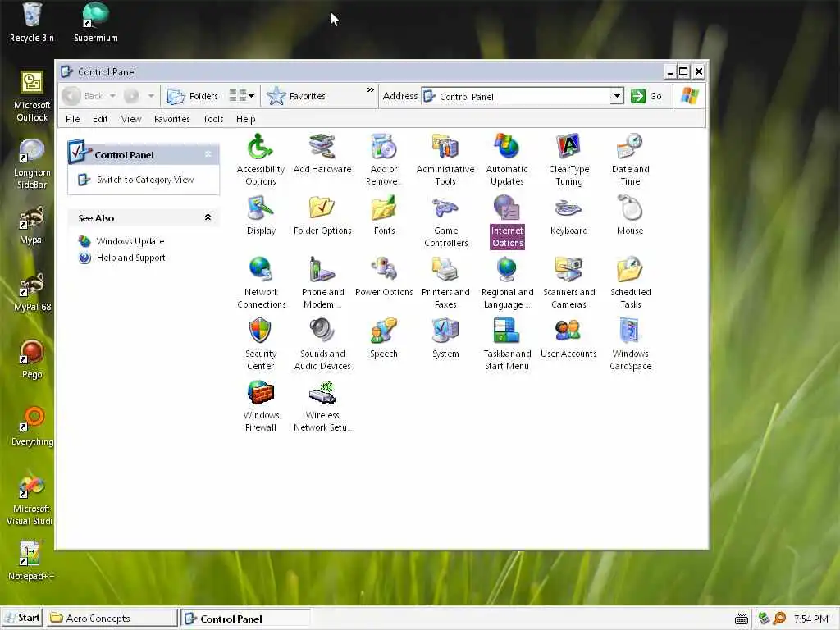The image size is (840, 630).
Task: Click the Everything desktop shortcut
Action: [x=32, y=427]
